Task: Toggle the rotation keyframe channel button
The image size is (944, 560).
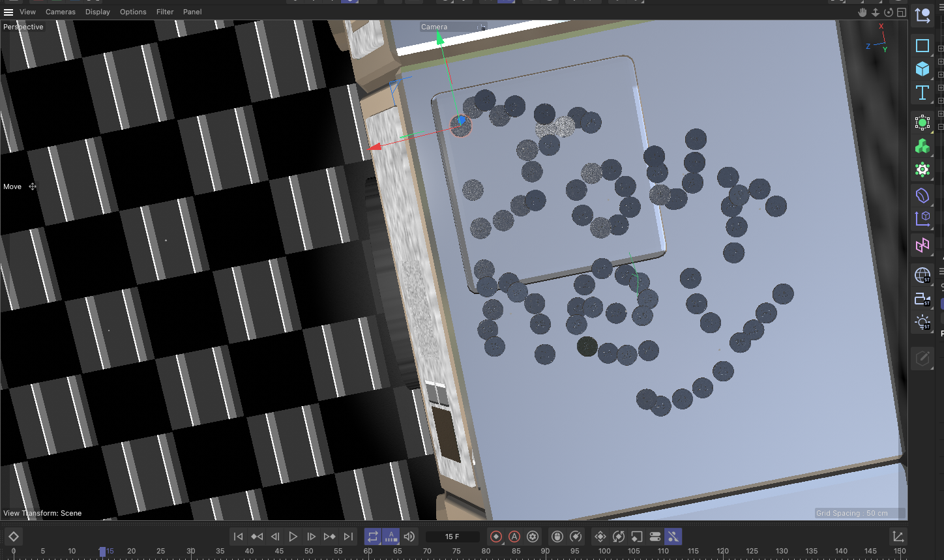Action: 619,537
